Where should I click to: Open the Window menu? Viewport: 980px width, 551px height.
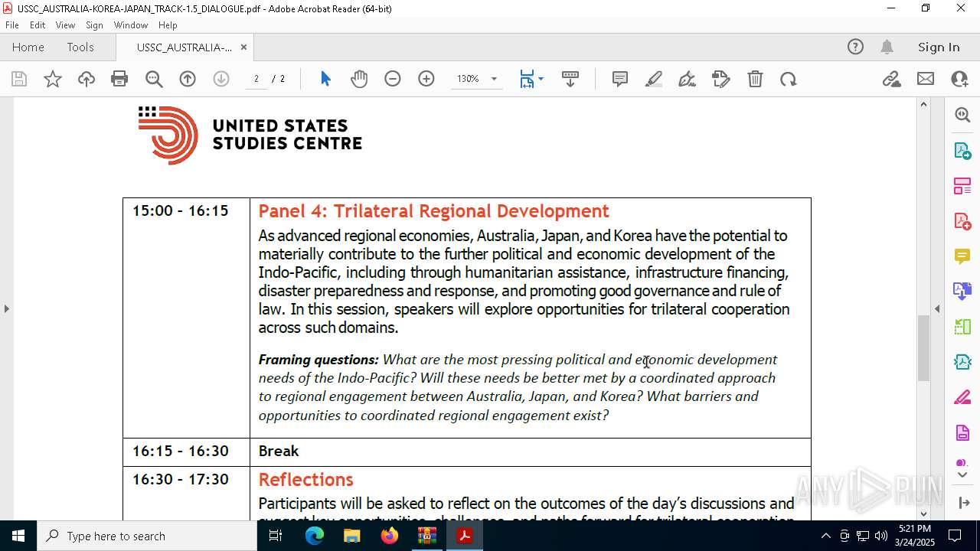(x=131, y=25)
